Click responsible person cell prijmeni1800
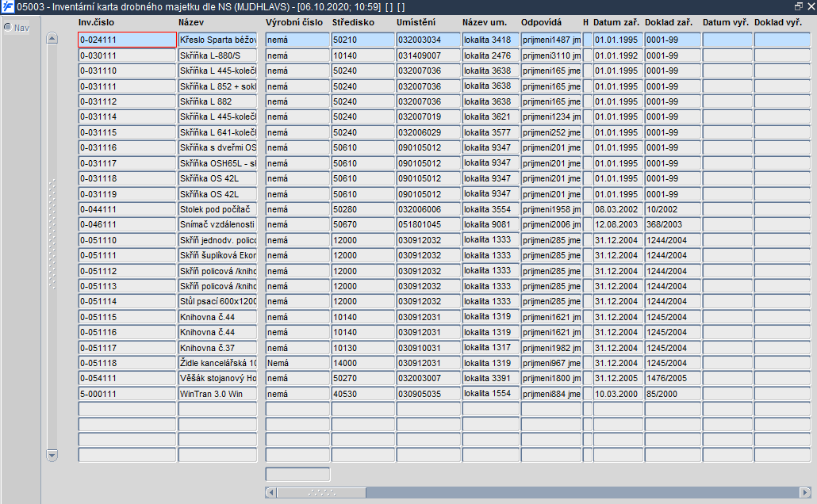The height and width of the screenshot is (504, 817). click(551, 378)
